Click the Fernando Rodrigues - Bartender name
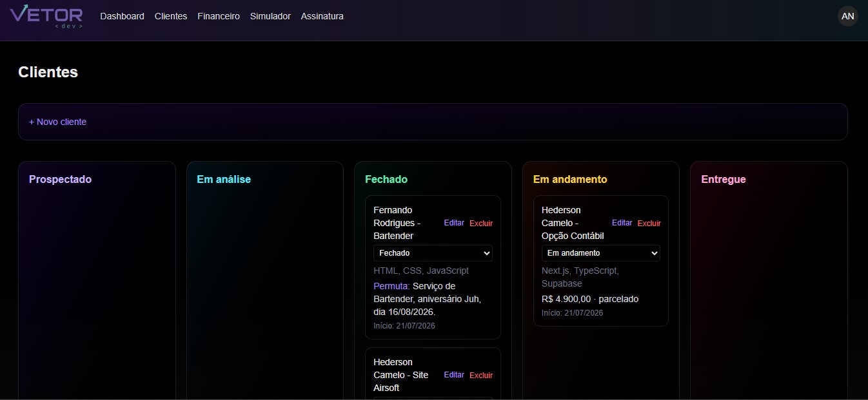 click(x=397, y=223)
